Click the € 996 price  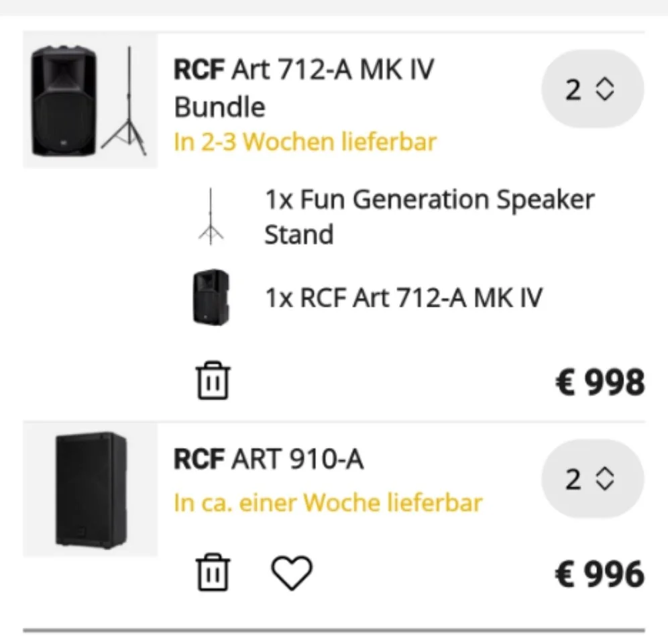(x=600, y=575)
